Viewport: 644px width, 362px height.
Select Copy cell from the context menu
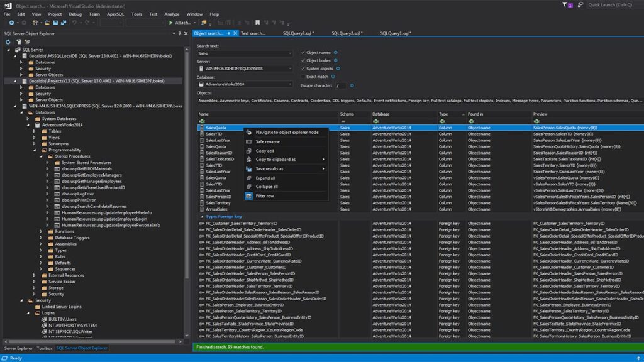[x=264, y=151]
